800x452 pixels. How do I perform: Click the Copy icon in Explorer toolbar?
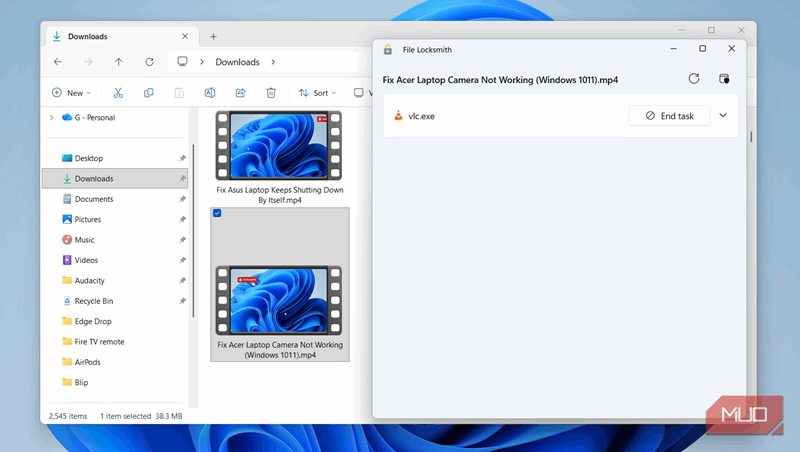tap(149, 93)
